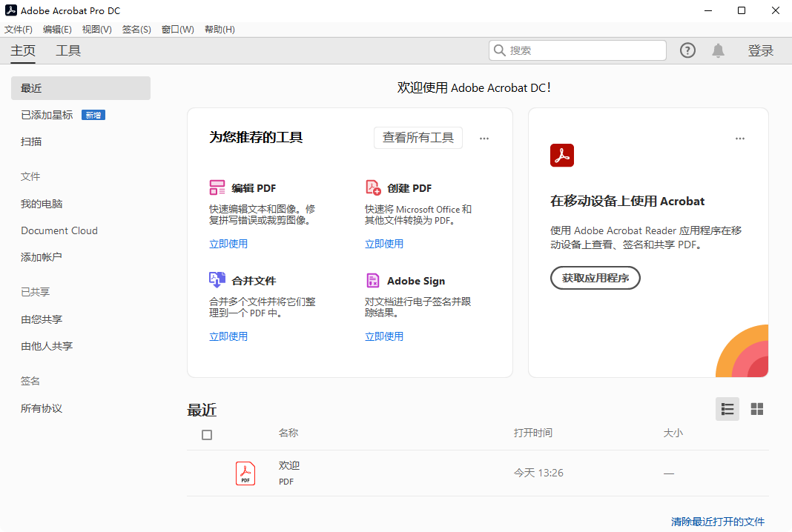Click the Adobe Acrobat title bar logo
This screenshot has height=532, width=792.
(10, 10)
